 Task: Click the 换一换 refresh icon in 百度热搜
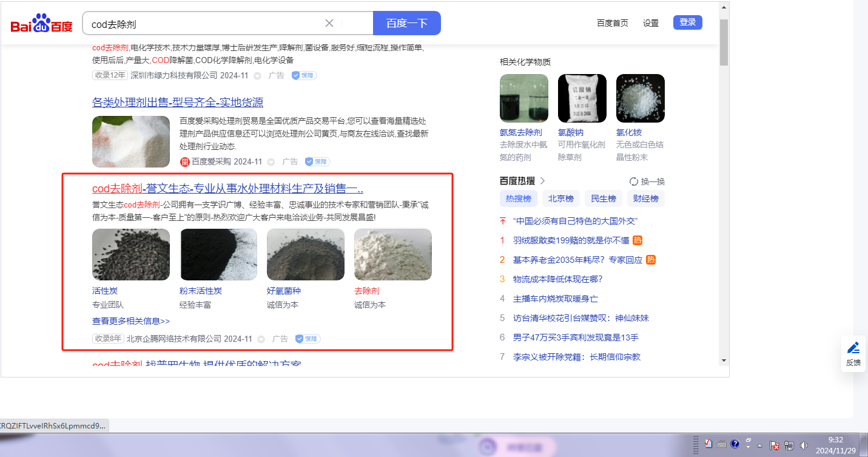pyautogui.click(x=634, y=181)
